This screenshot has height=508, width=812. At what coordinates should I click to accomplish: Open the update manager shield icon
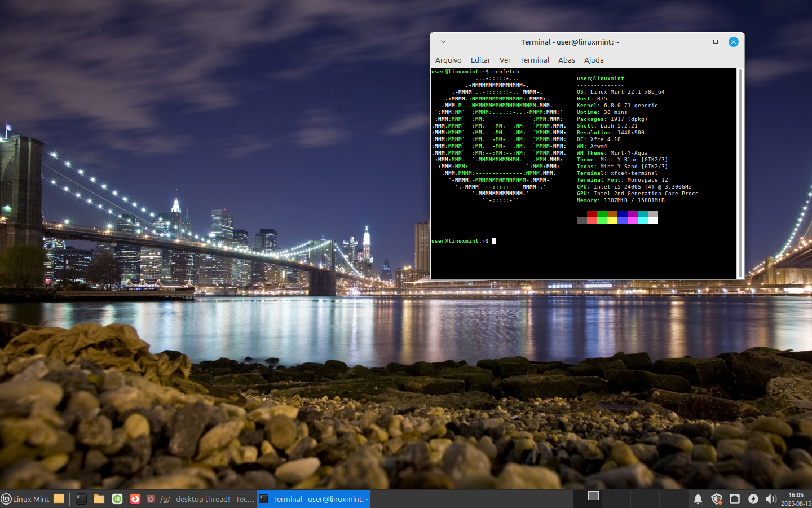click(x=716, y=499)
